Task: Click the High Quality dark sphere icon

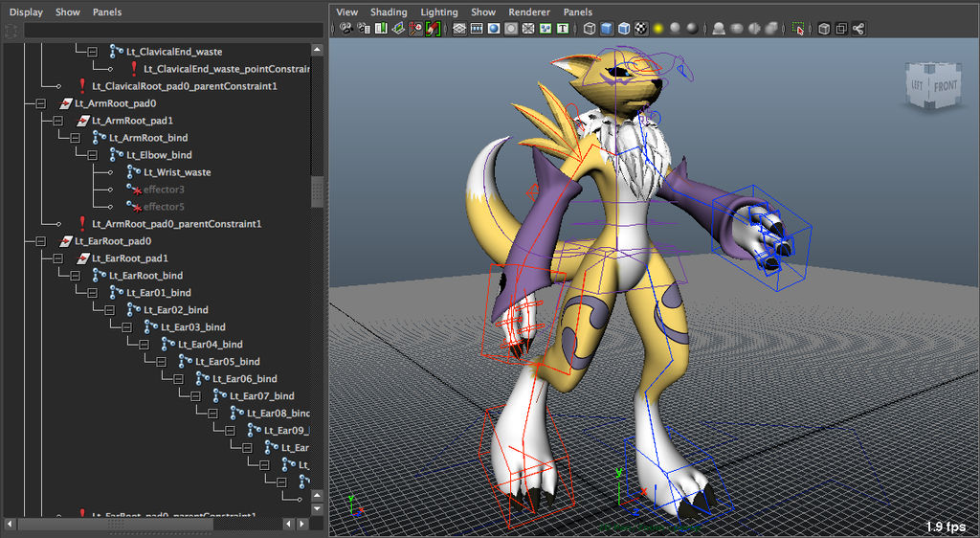Action: [x=692, y=28]
